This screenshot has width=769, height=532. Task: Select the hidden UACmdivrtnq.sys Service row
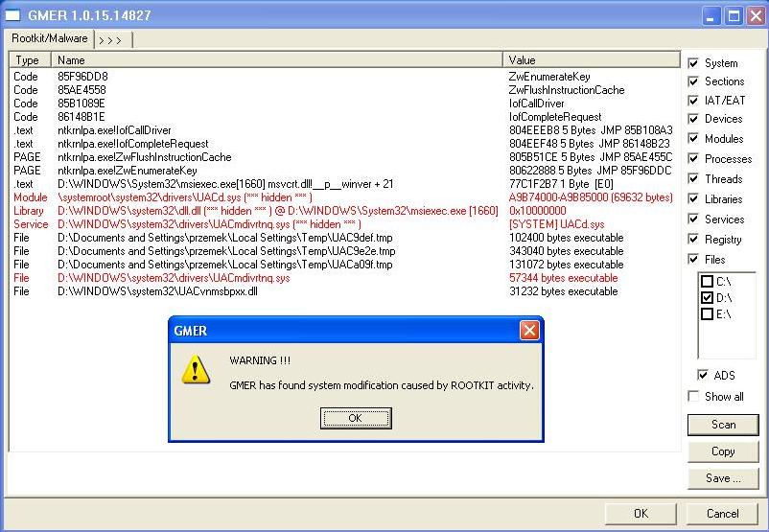344,224
